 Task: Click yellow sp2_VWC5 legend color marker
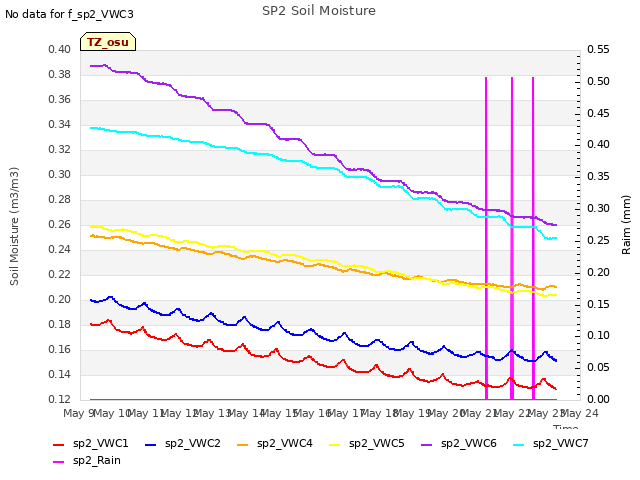click(335, 444)
